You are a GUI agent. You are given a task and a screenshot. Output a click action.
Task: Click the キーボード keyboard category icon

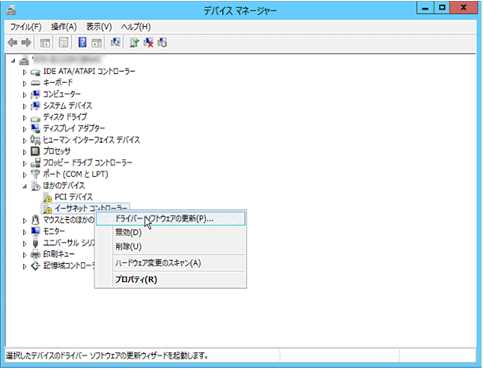click(36, 83)
